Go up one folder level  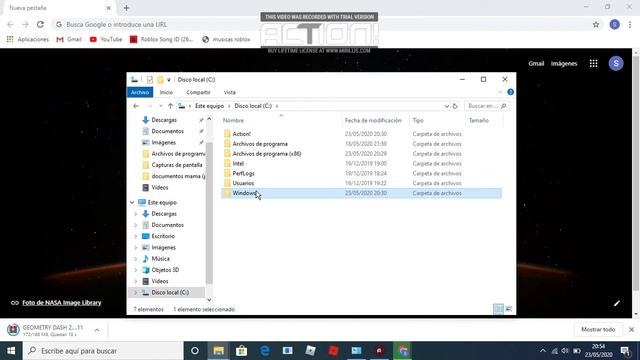tap(170, 106)
